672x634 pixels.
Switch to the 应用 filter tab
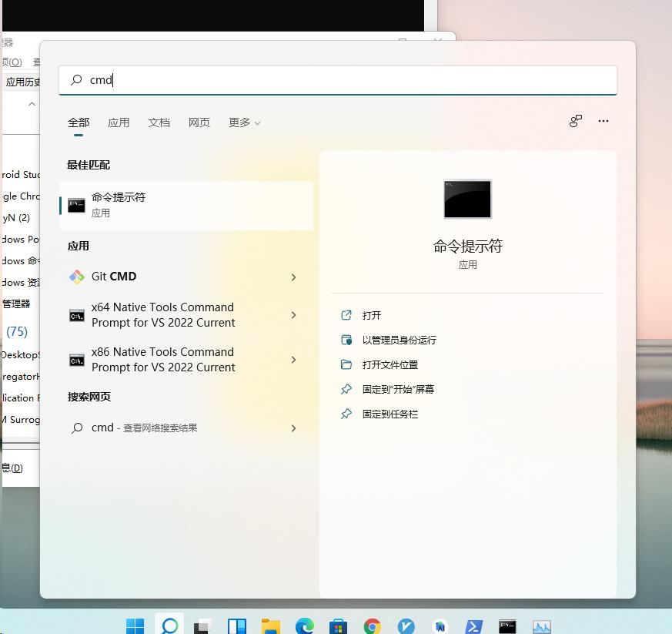click(x=119, y=122)
